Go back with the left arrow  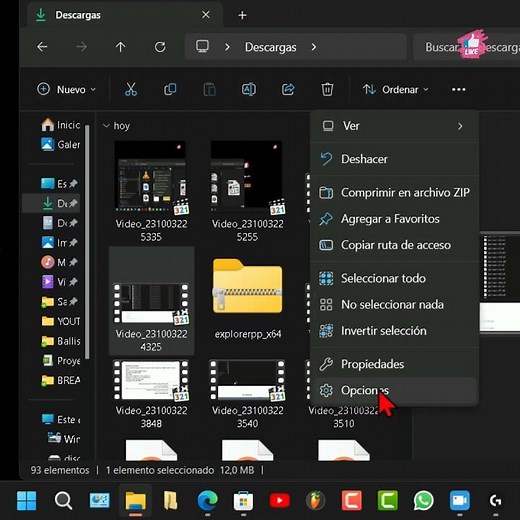[42, 47]
